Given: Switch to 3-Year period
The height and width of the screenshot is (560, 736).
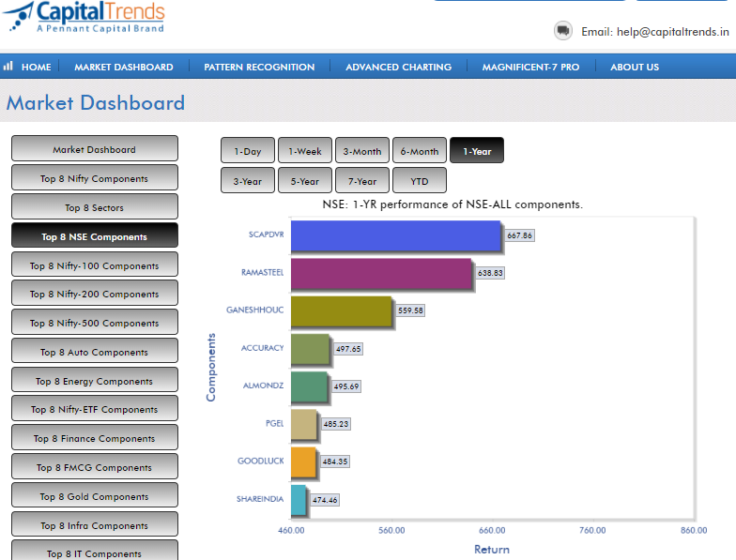Looking at the screenshot, I should [x=248, y=180].
